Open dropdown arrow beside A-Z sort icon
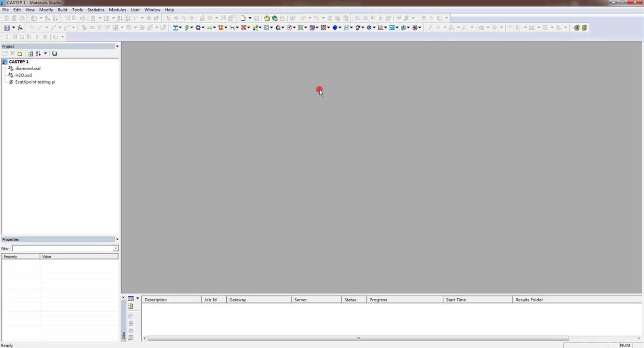 [x=45, y=54]
